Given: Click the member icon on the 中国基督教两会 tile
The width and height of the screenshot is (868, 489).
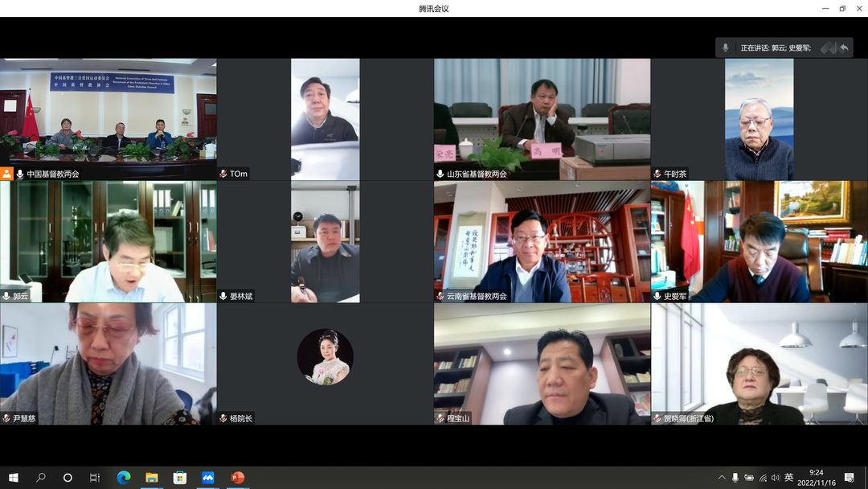Looking at the screenshot, I should 6,171.
